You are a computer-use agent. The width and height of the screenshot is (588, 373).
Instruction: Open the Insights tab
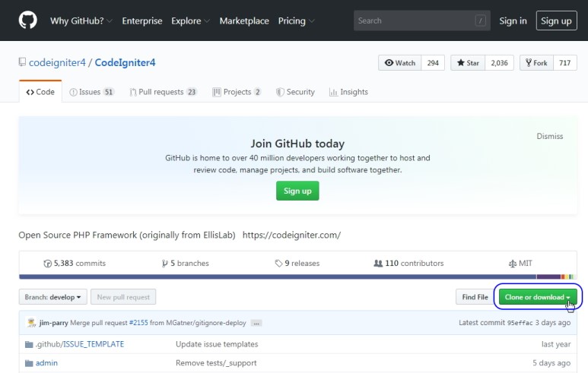pyautogui.click(x=348, y=92)
